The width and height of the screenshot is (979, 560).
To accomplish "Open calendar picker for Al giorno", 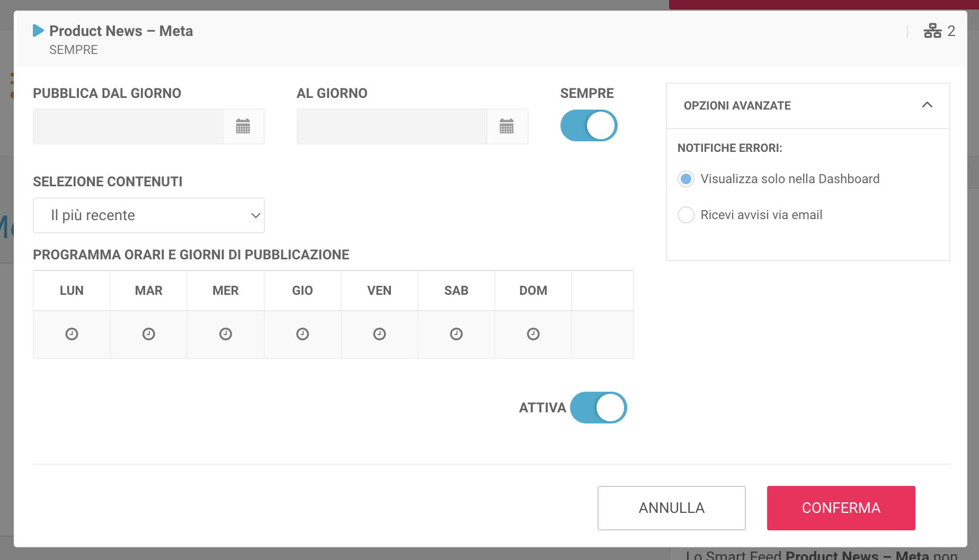I will pyautogui.click(x=507, y=127).
